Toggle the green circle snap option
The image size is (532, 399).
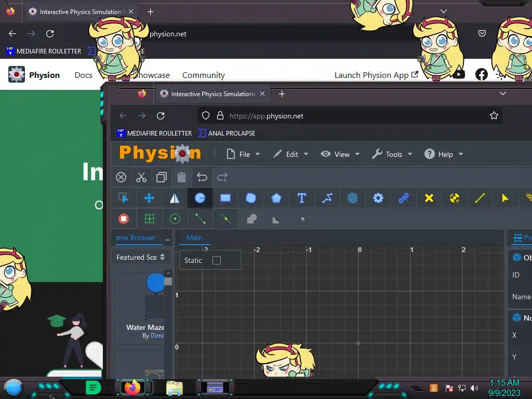click(175, 219)
